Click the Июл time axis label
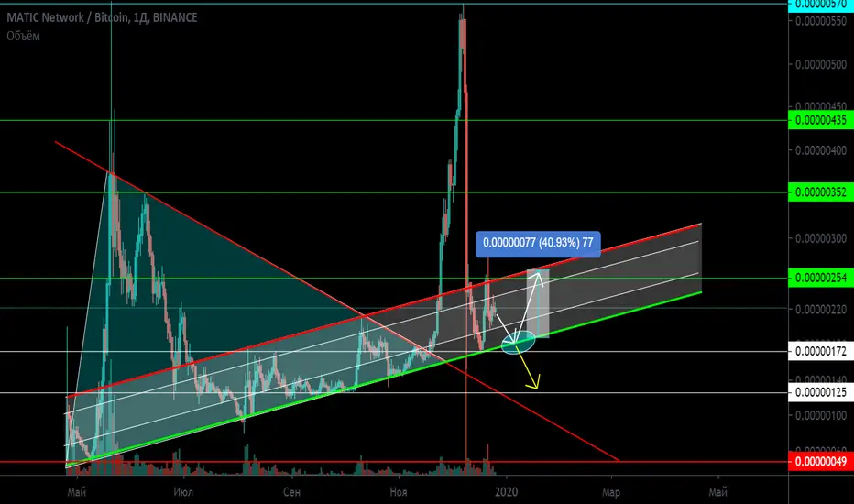This screenshot has height=504, width=854. point(183,492)
